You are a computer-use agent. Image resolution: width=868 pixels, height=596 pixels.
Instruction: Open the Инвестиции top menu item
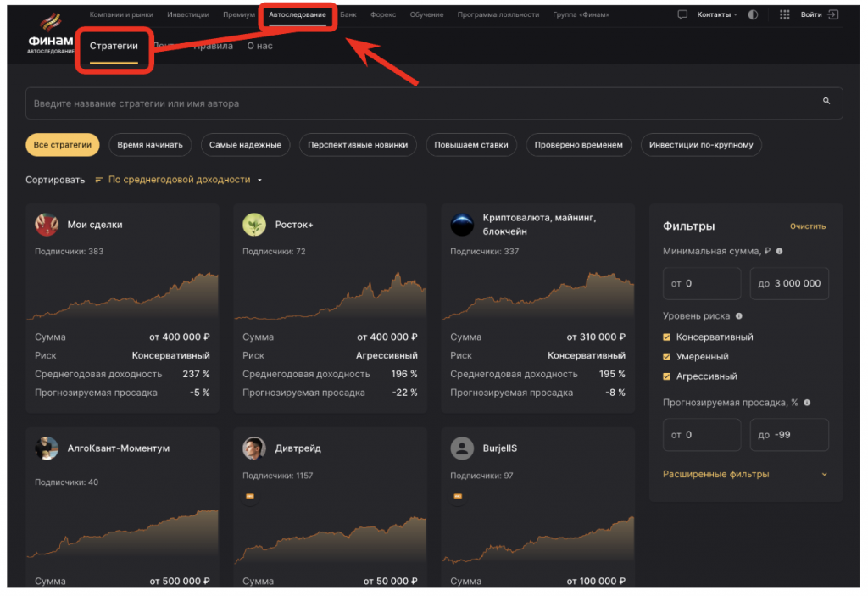click(x=188, y=15)
